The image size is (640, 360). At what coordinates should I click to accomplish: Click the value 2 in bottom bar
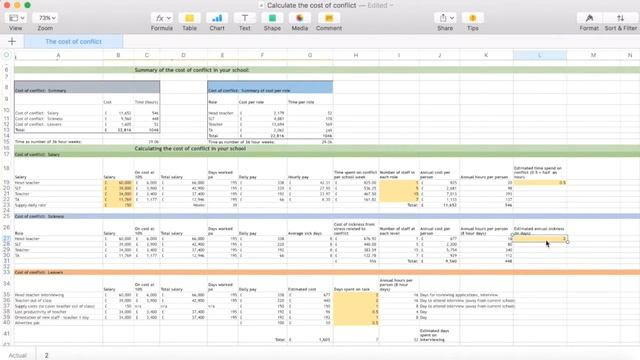(x=47, y=356)
